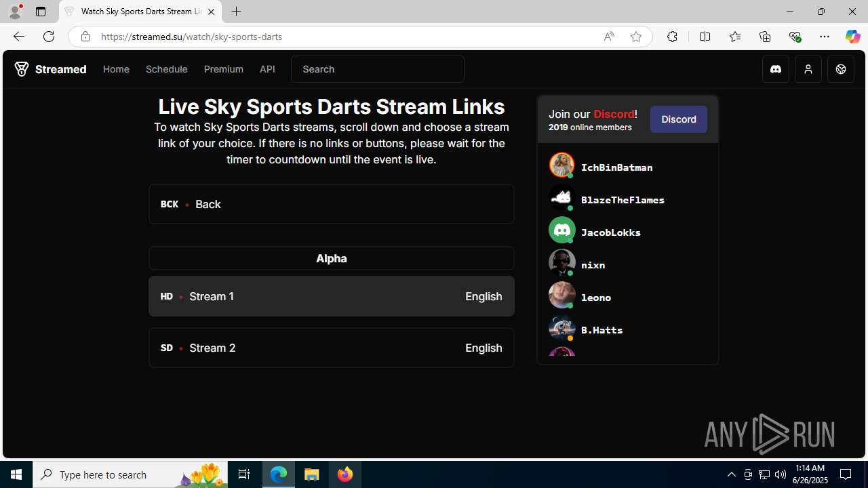Launch Firefox from taskbar
868x488 pixels.
(x=345, y=474)
